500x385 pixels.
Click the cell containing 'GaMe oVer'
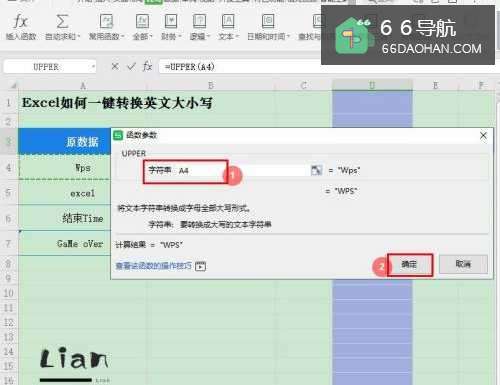(x=64, y=244)
